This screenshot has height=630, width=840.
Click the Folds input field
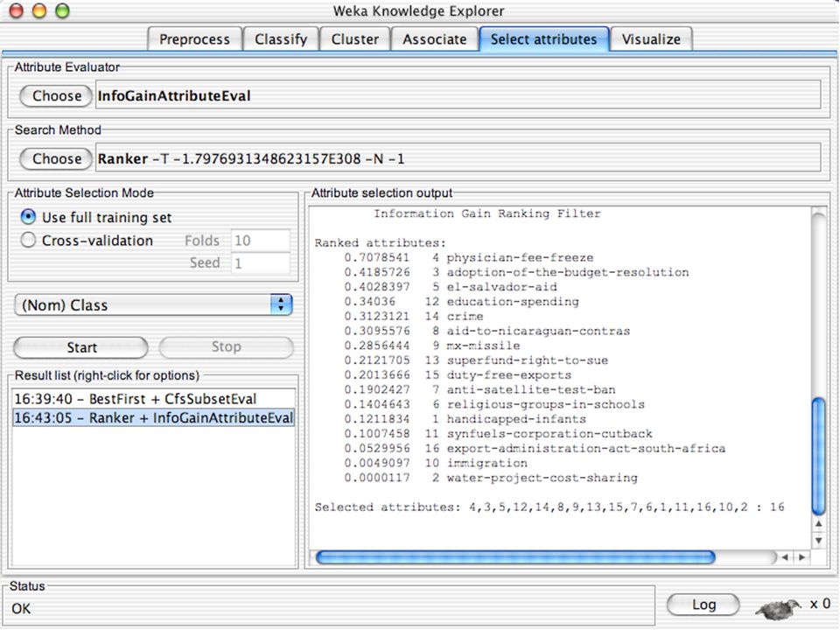click(261, 241)
